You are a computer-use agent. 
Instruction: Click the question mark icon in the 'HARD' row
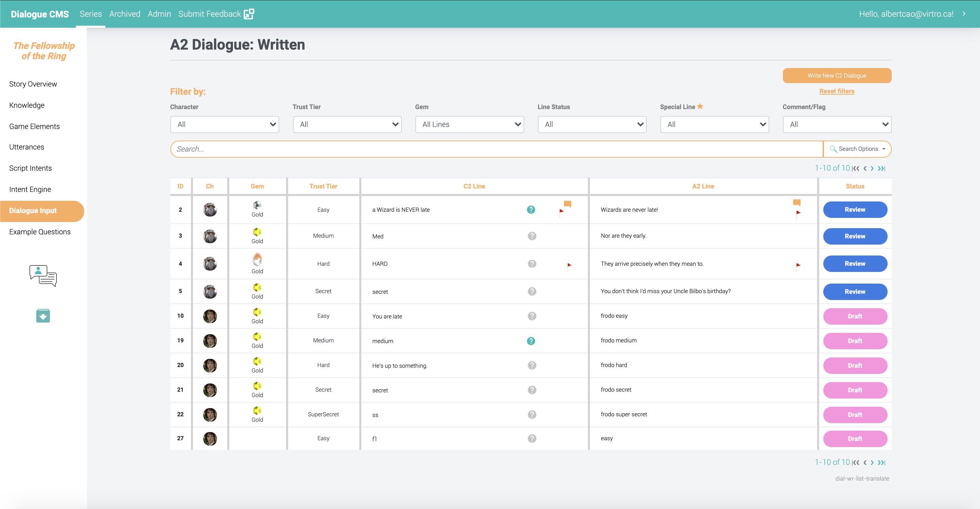coord(532,264)
